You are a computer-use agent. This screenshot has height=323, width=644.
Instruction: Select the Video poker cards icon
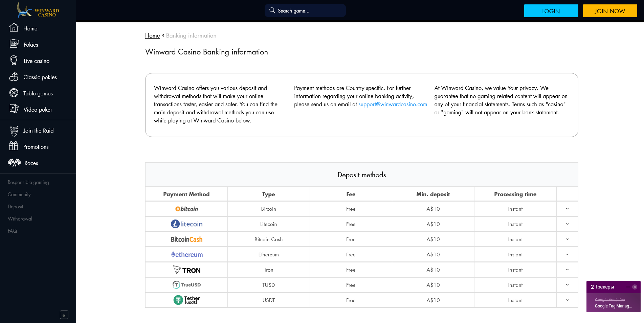tap(14, 109)
